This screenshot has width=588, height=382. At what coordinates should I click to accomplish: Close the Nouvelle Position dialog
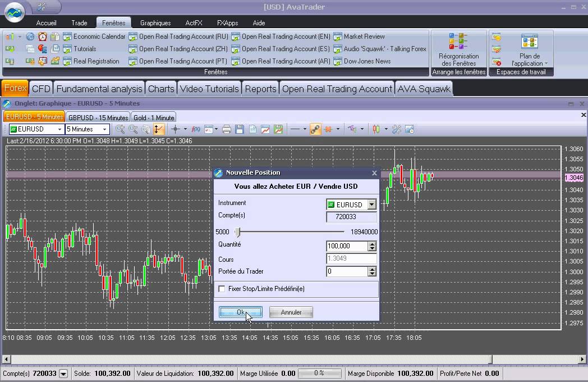[x=374, y=173]
